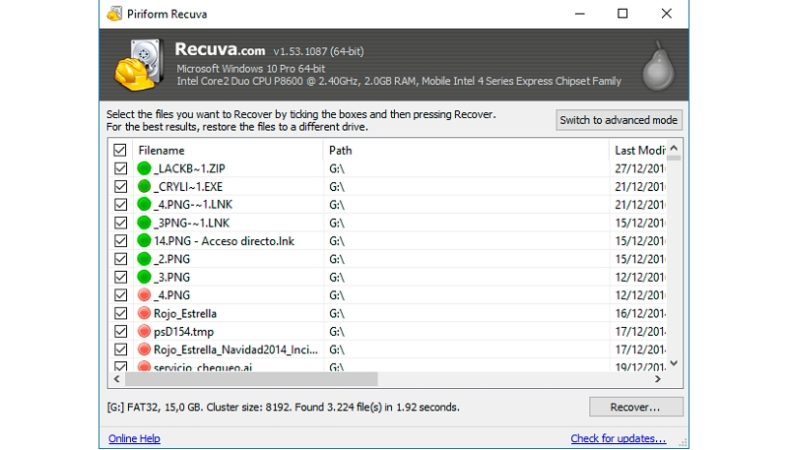This screenshot has height=450, width=788.
Task: Click the Piriform pear logo
Action: pyautogui.click(x=658, y=66)
